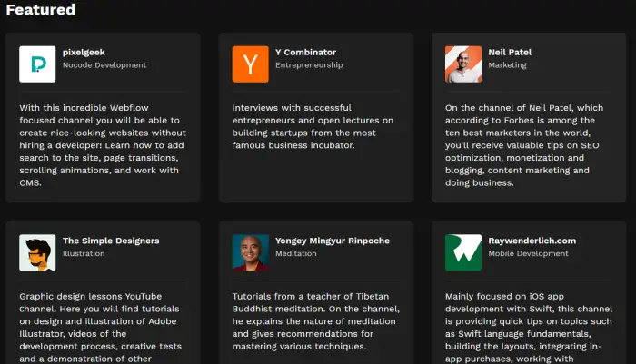Open the Yongey Mingyur Rinpoche title

(x=333, y=241)
